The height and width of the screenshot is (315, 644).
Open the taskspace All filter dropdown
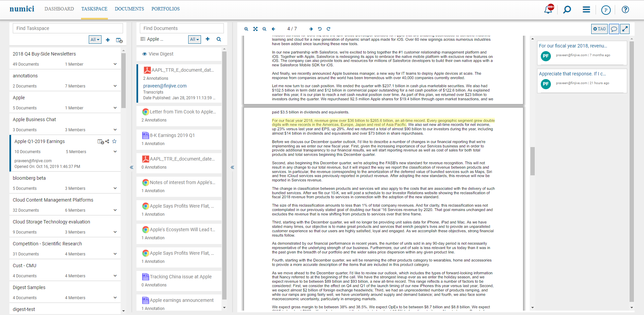[x=95, y=40]
